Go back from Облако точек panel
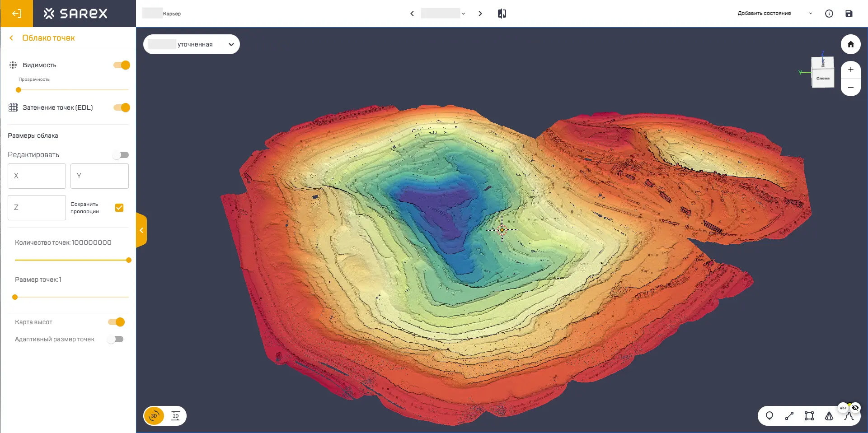 click(11, 38)
